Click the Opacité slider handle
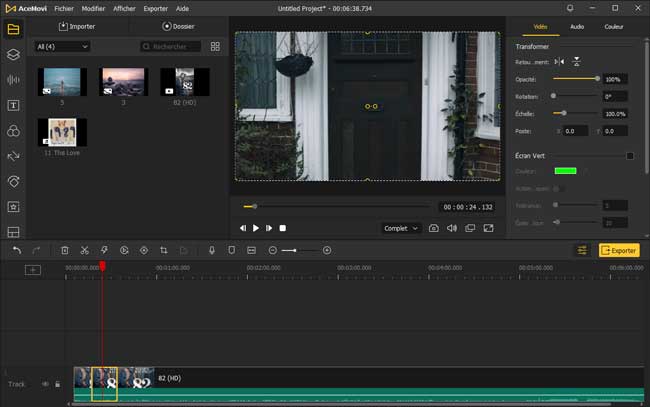This screenshot has width=650, height=407. (x=597, y=78)
